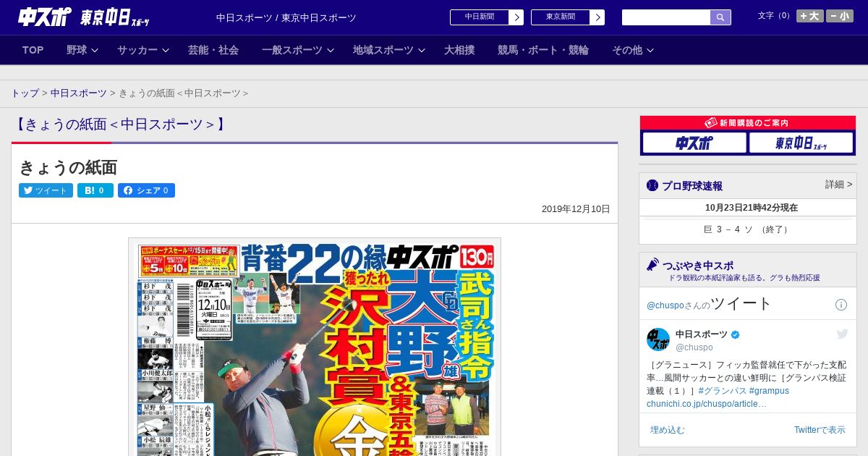Open 詳細 > for プロ野球速報
The image size is (868, 456).
coord(838,185)
